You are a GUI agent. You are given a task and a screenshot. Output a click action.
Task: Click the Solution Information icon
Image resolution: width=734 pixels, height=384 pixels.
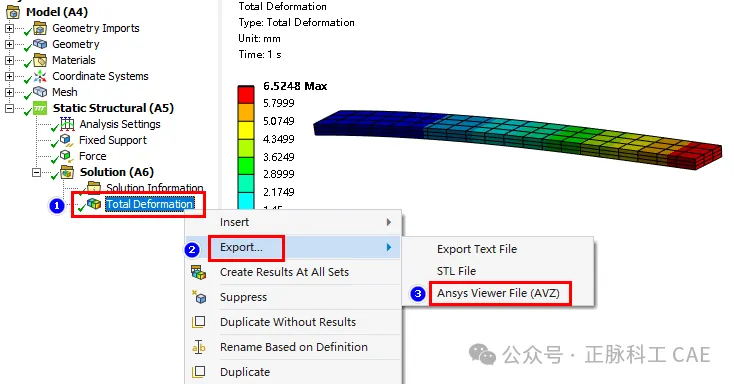click(94, 187)
